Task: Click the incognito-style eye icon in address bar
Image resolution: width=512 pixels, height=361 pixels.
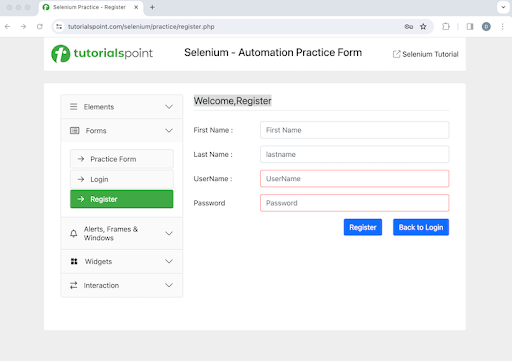Action: click(x=409, y=26)
